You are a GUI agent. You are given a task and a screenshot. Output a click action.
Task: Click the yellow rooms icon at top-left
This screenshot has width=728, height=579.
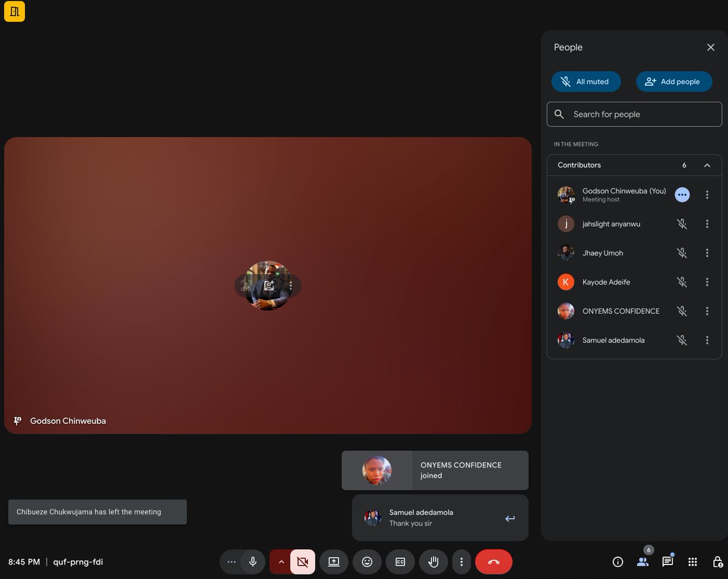click(15, 12)
